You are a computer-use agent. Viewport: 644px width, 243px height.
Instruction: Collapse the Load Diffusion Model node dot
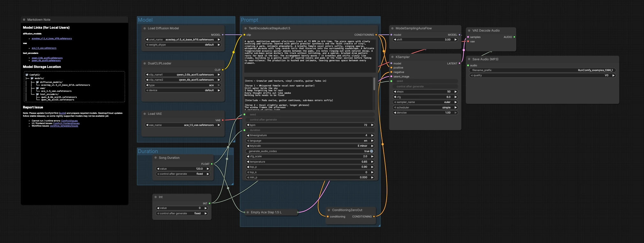[x=145, y=28]
